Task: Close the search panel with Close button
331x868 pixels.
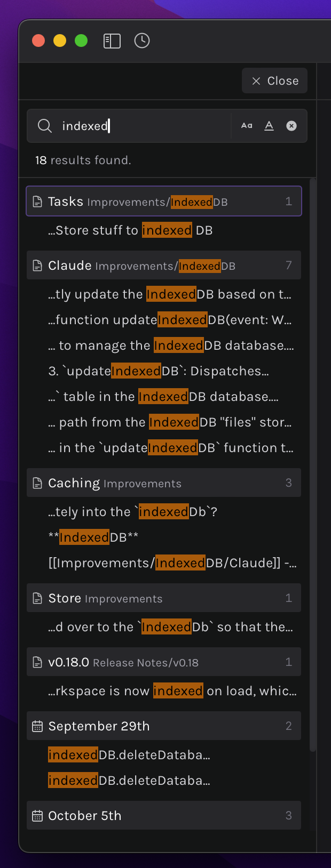Action: click(x=274, y=81)
